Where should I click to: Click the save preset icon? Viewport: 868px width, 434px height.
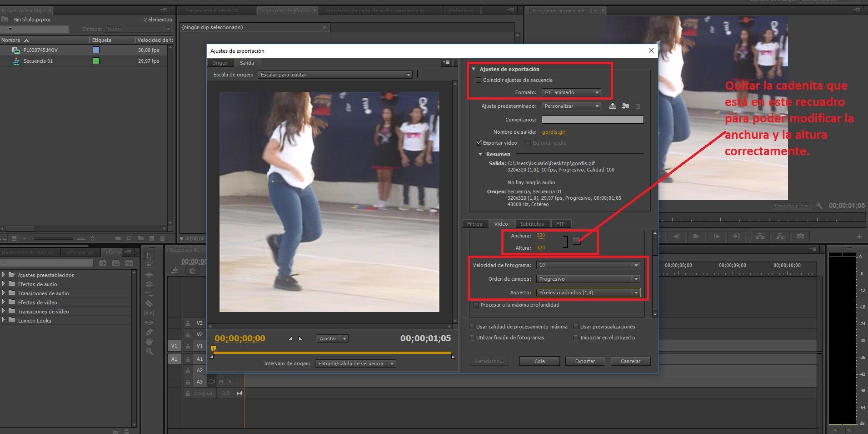pos(613,106)
